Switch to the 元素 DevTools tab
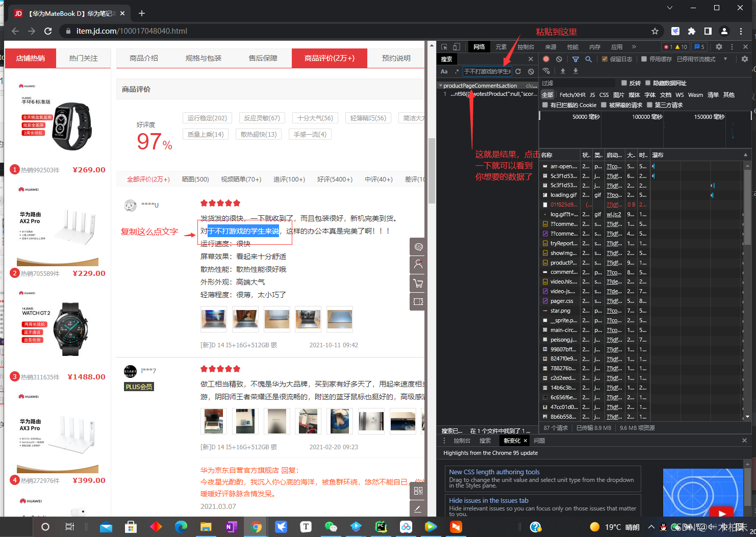The image size is (756, 537). pyautogui.click(x=501, y=46)
